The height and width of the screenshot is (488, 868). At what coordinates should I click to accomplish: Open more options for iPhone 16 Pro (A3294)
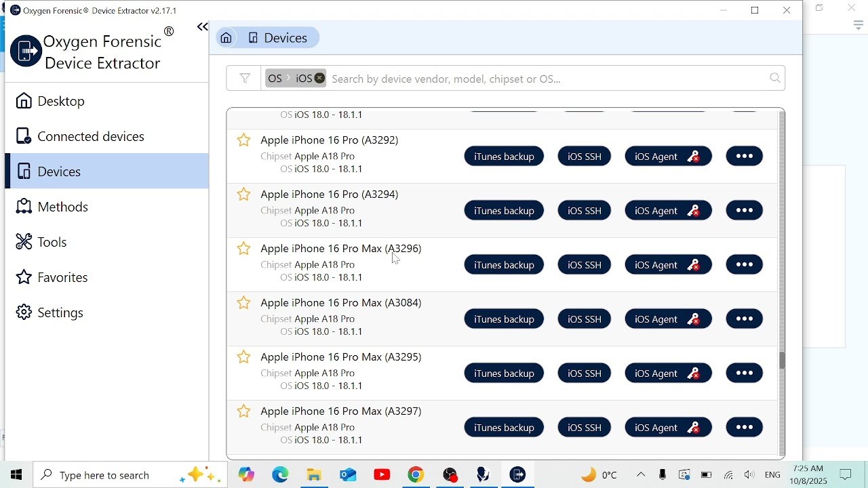pos(745,211)
